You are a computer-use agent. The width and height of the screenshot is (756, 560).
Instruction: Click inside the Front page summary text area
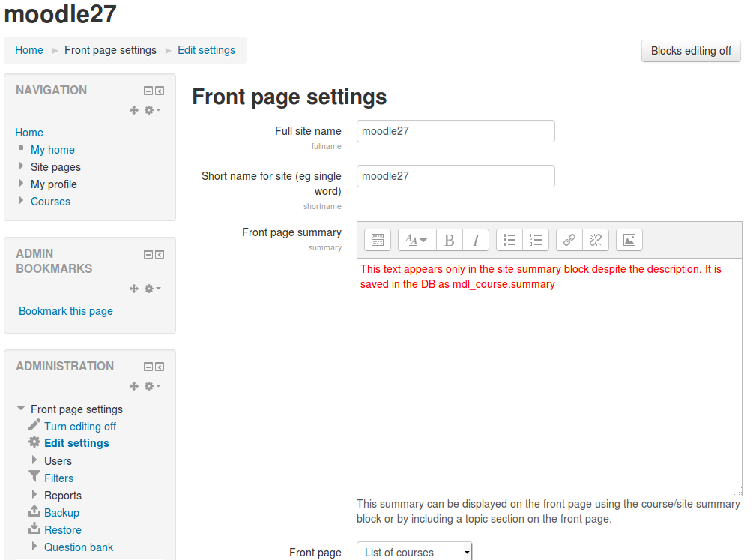[549, 377]
